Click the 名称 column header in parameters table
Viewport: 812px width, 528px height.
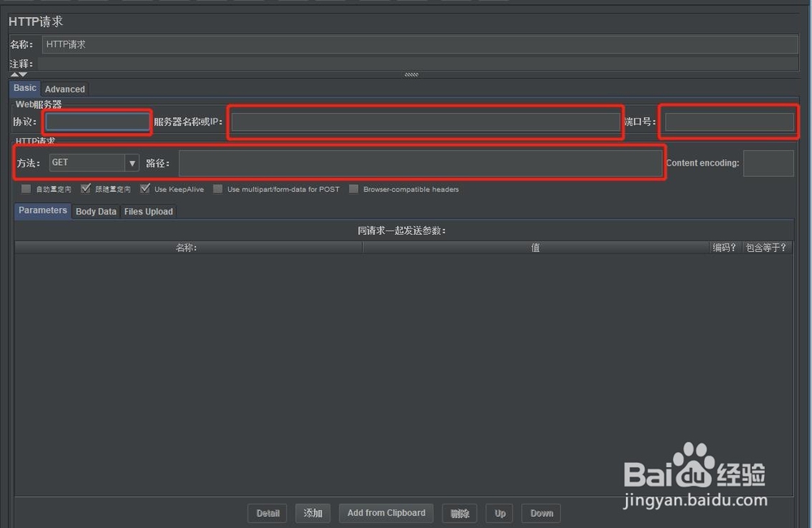188,248
